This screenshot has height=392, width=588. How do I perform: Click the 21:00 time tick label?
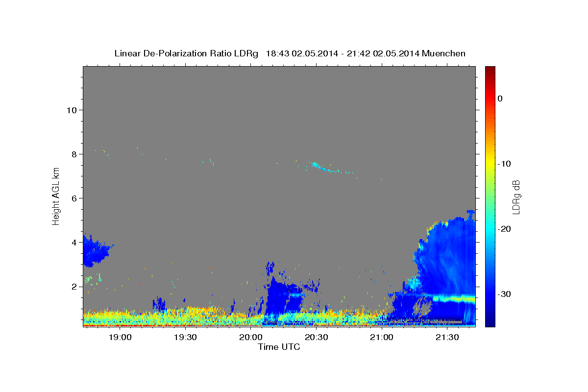point(382,338)
